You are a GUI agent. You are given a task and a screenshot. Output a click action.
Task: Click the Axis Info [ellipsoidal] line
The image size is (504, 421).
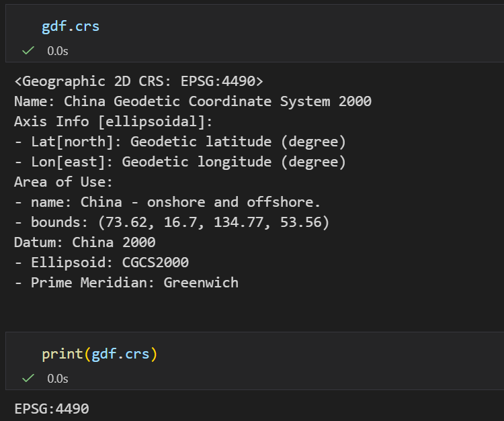[113, 122]
